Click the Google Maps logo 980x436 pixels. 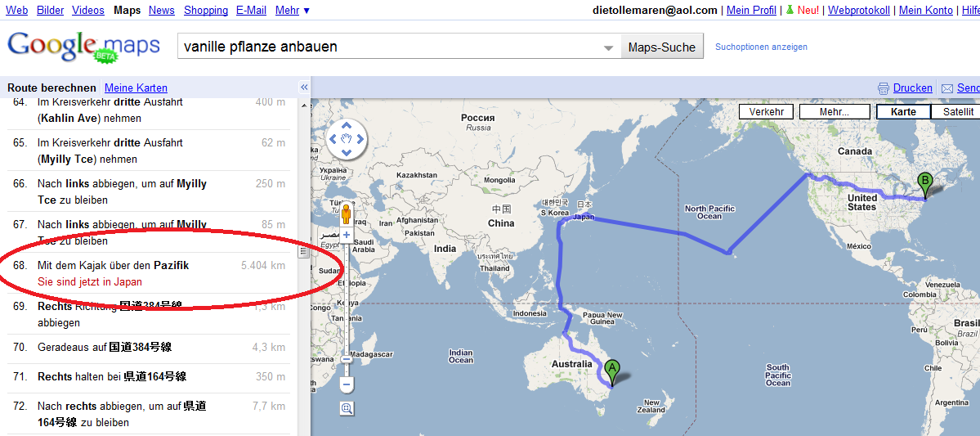click(83, 47)
